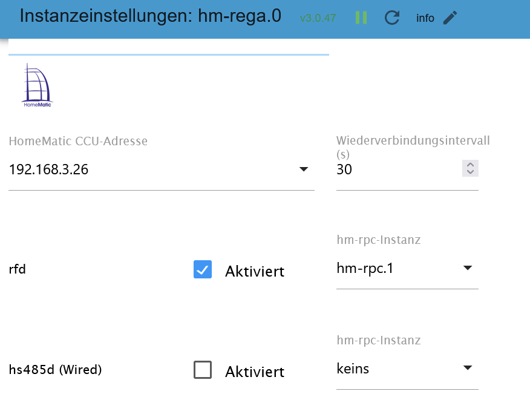Click the version label v3.0.47
Screen dimensions: 530x420
click(318, 18)
